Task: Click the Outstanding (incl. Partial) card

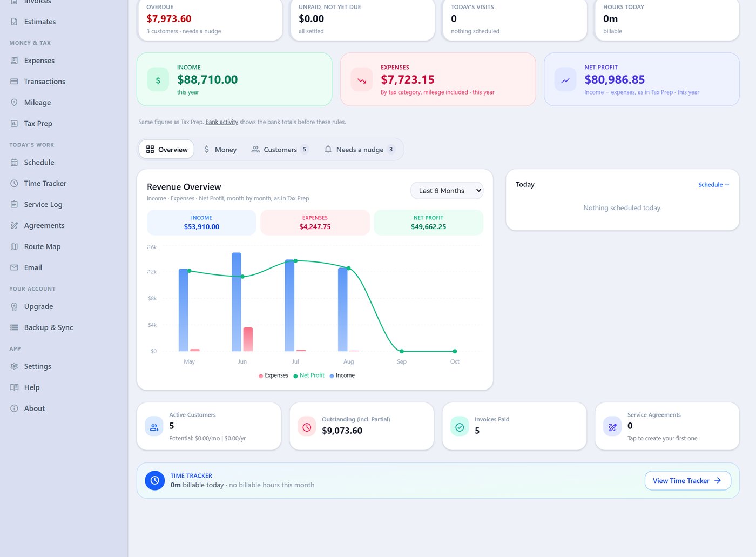Action: tap(362, 426)
